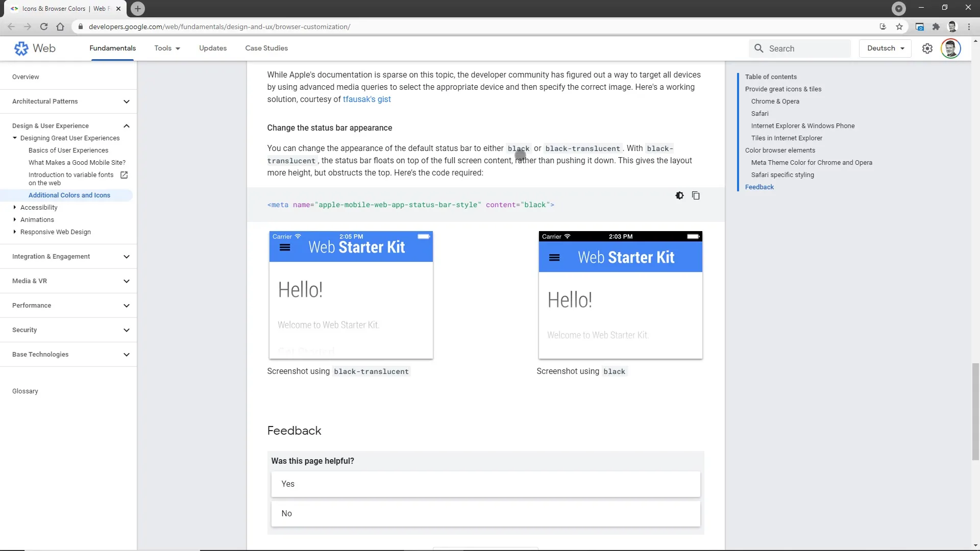980x551 pixels.
Task: Open Glossary in the sidebar
Action: 25,391
